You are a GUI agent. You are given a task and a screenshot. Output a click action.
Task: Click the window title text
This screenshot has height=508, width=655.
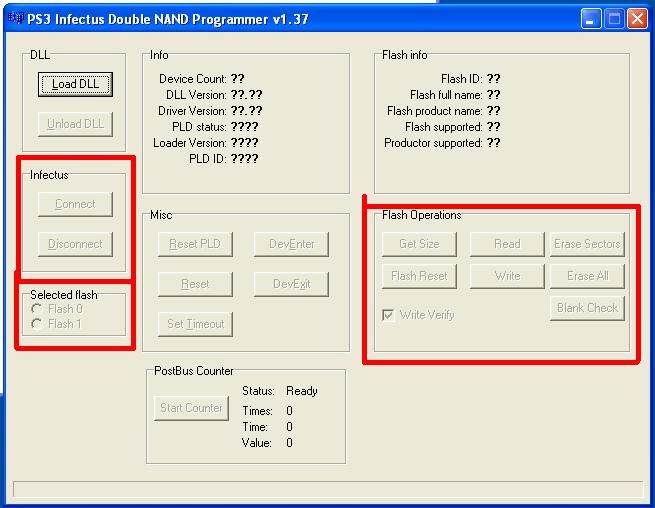coord(168,19)
